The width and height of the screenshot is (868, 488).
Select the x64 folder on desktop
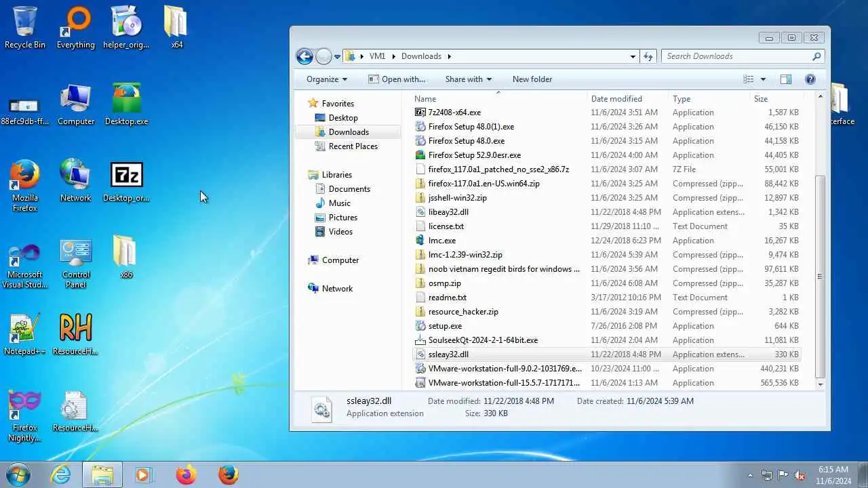[x=176, y=28]
